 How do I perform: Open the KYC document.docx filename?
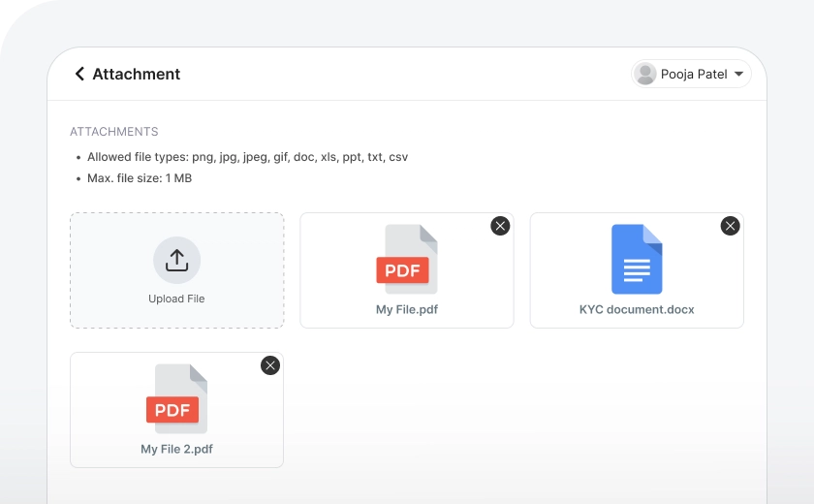coord(637,310)
